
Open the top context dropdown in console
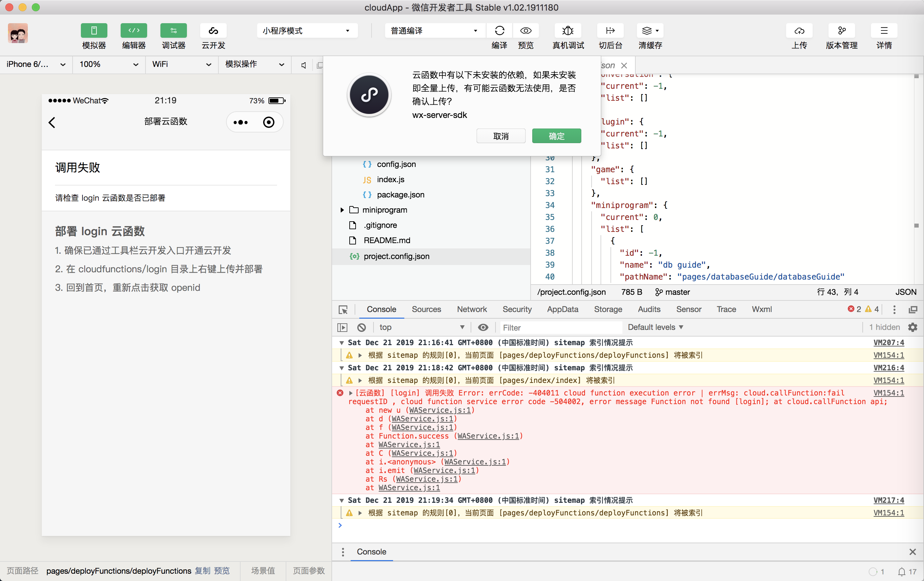click(422, 328)
